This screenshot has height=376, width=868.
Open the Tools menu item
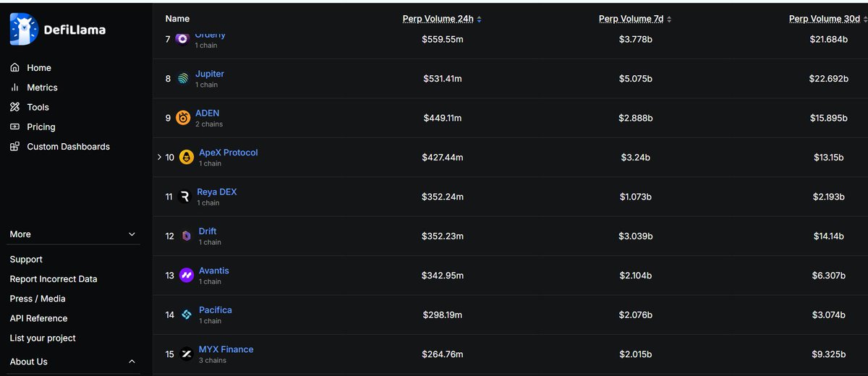click(x=38, y=107)
